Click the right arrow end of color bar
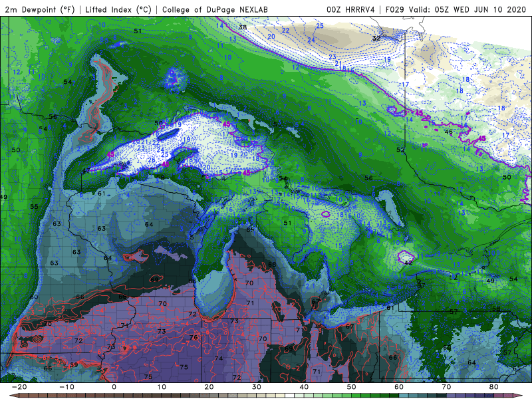Screen dimensions: 532x399 click(x=519, y=396)
